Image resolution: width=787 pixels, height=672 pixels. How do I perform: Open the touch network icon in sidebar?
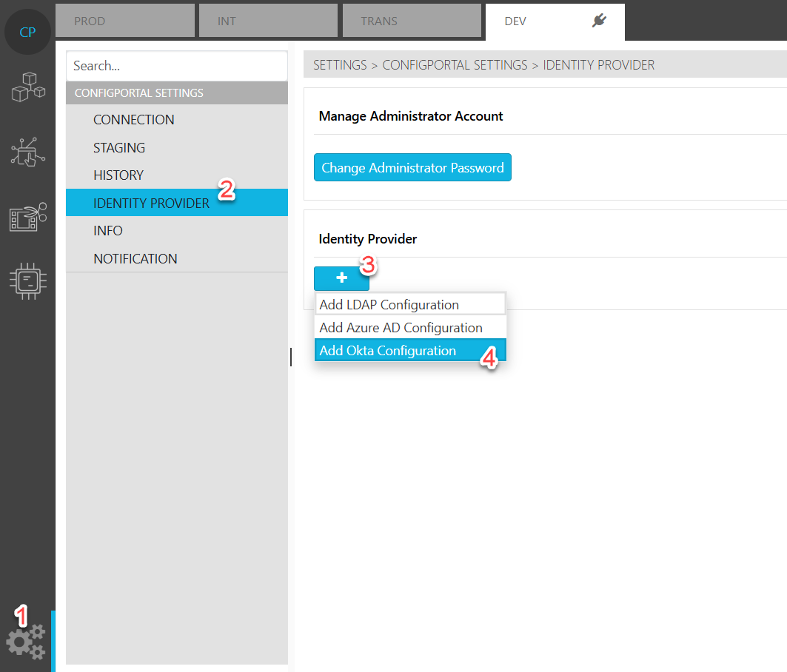(27, 151)
